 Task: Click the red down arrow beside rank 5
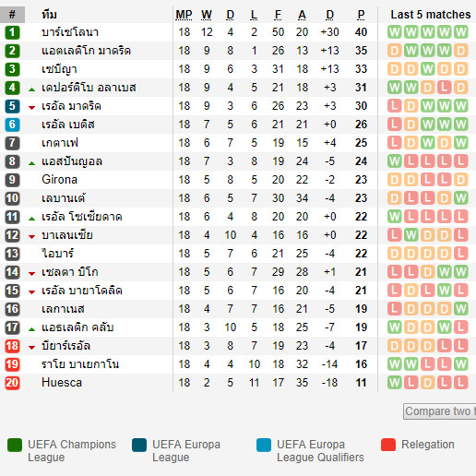click(x=31, y=107)
